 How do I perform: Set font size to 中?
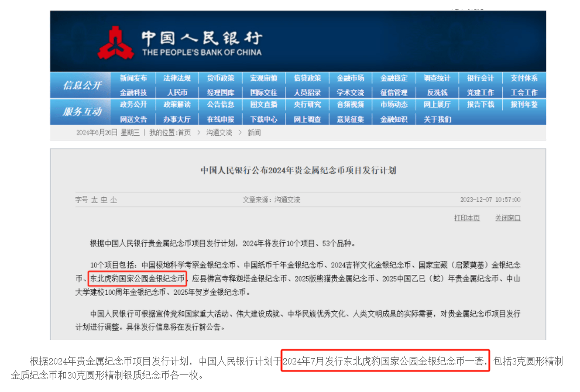point(104,200)
